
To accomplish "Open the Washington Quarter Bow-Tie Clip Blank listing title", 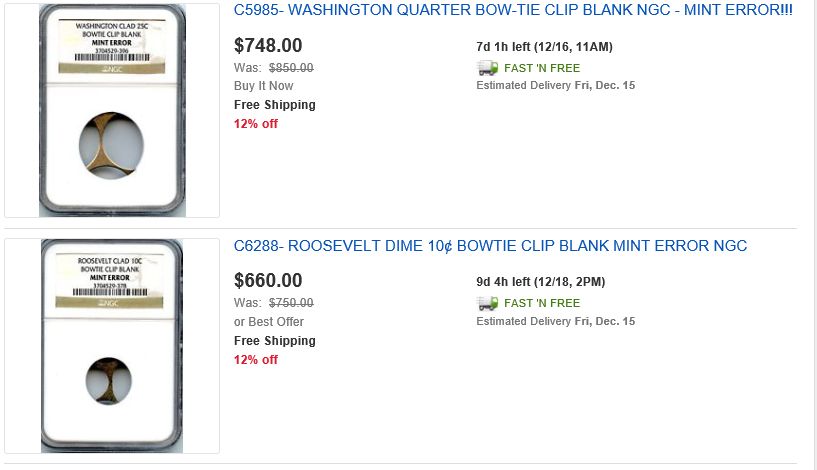I will point(513,10).
